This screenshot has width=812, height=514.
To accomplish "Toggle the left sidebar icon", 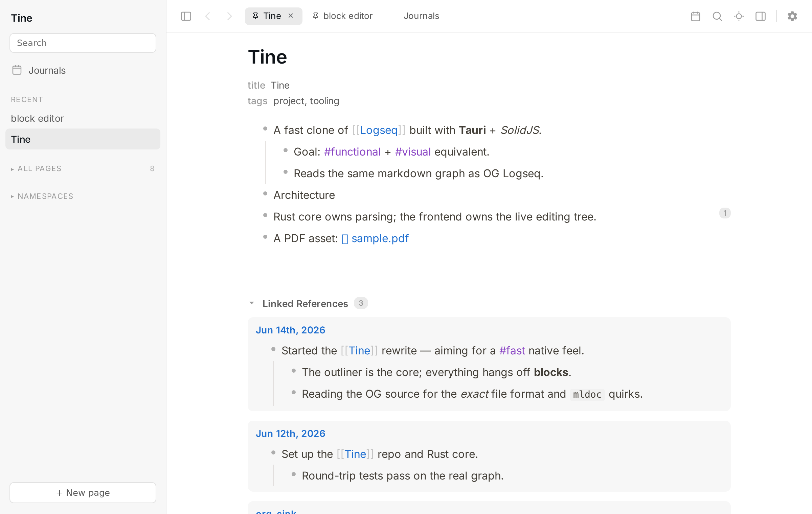I will [x=186, y=16].
